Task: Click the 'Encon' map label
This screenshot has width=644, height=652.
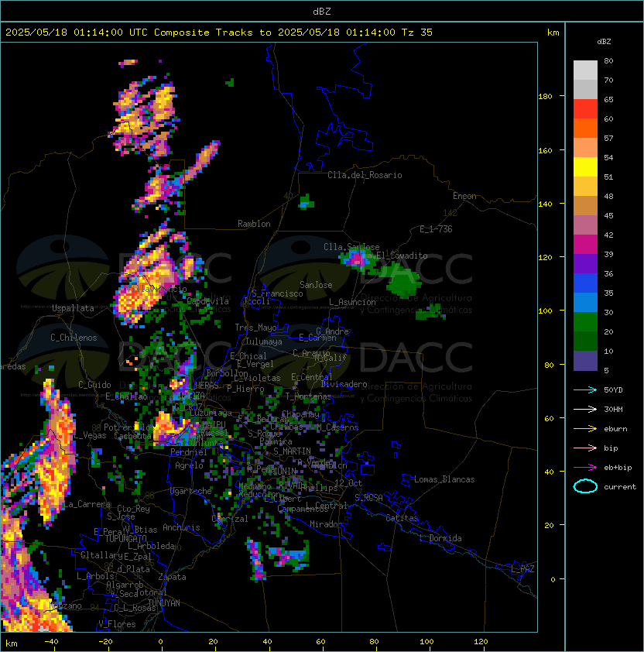Action: pyautogui.click(x=464, y=196)
